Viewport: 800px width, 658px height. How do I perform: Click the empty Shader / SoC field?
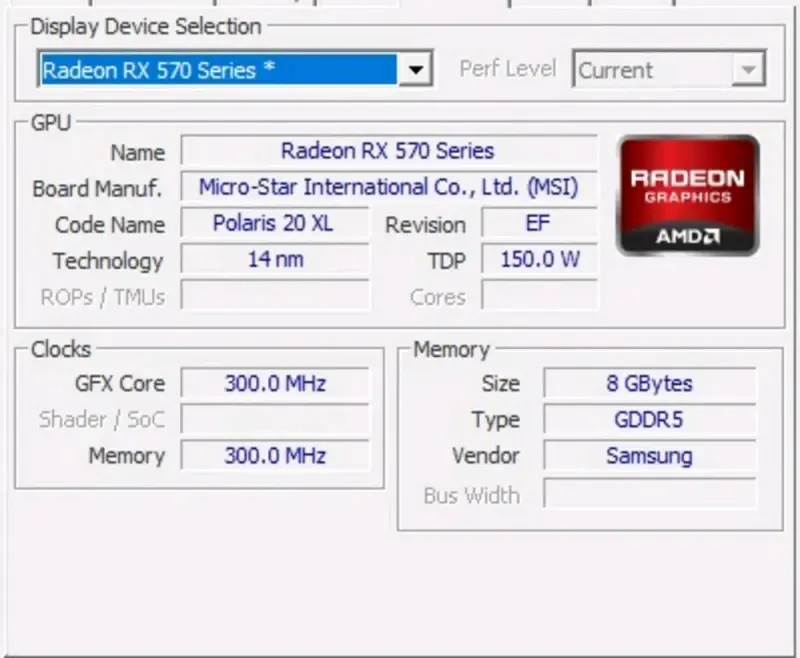point(274,419)
